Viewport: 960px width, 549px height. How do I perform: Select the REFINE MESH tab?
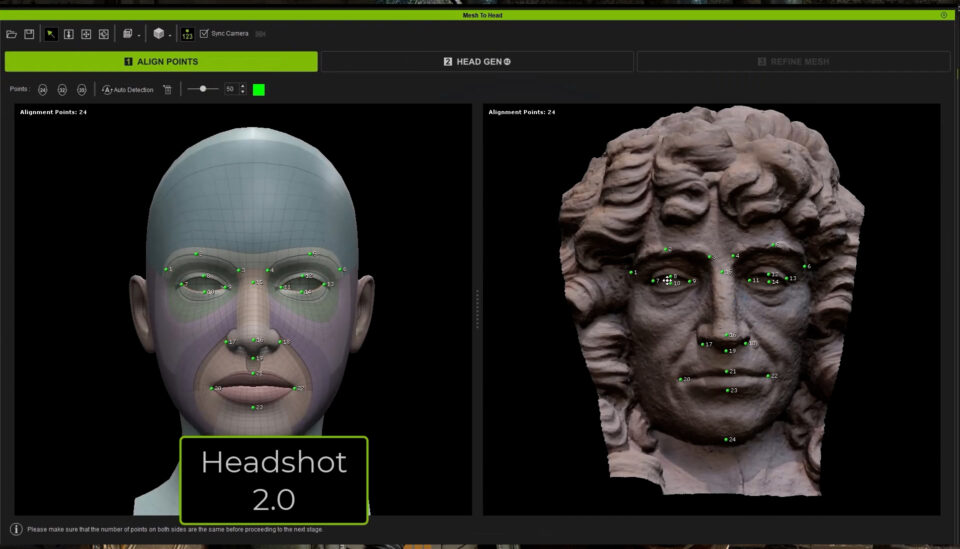[793, 62]
